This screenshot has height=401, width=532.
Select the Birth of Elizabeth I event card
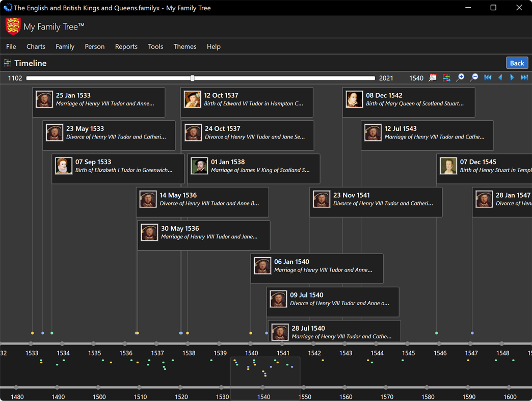pyautogui.click(x=118, y=169)
